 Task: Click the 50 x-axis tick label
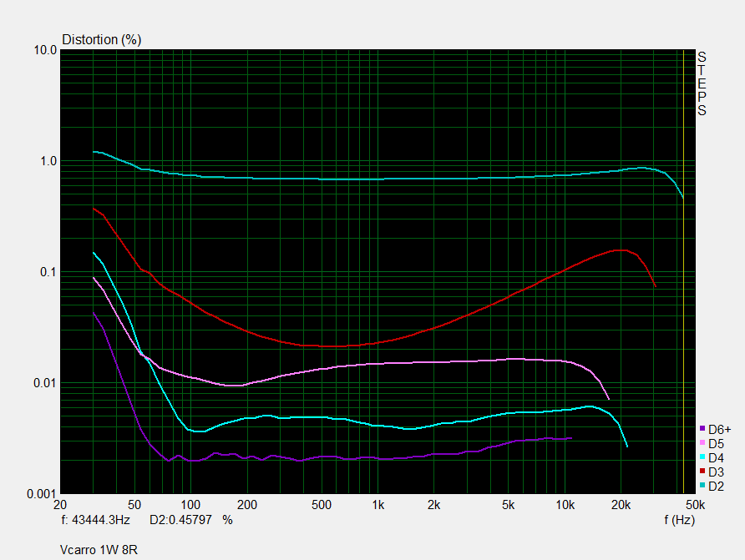(134, 505)
